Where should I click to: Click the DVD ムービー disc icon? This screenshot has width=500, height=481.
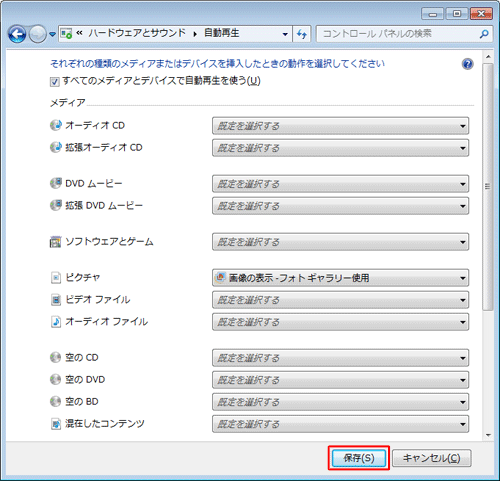click(56, 183)
